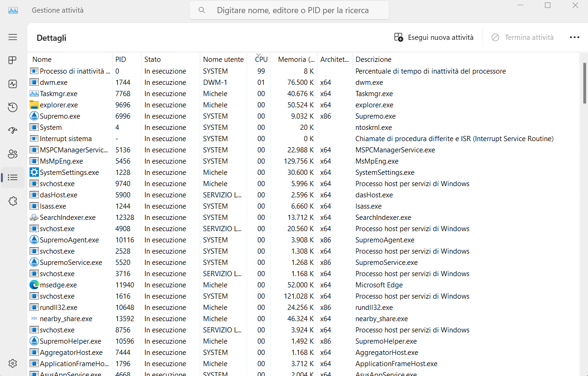The width and height of the screenshot is (588, 376).
Task: Click the SearchIndexer.exe process icon
Action: coord(34,217)
